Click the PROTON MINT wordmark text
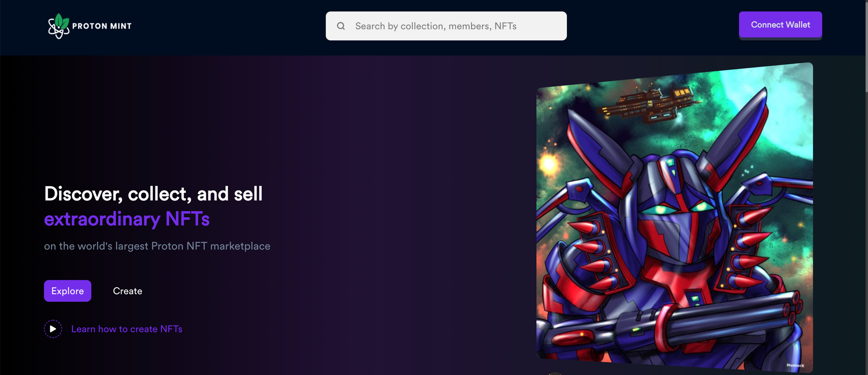This screenshot has height=375, width=868. 102,26
